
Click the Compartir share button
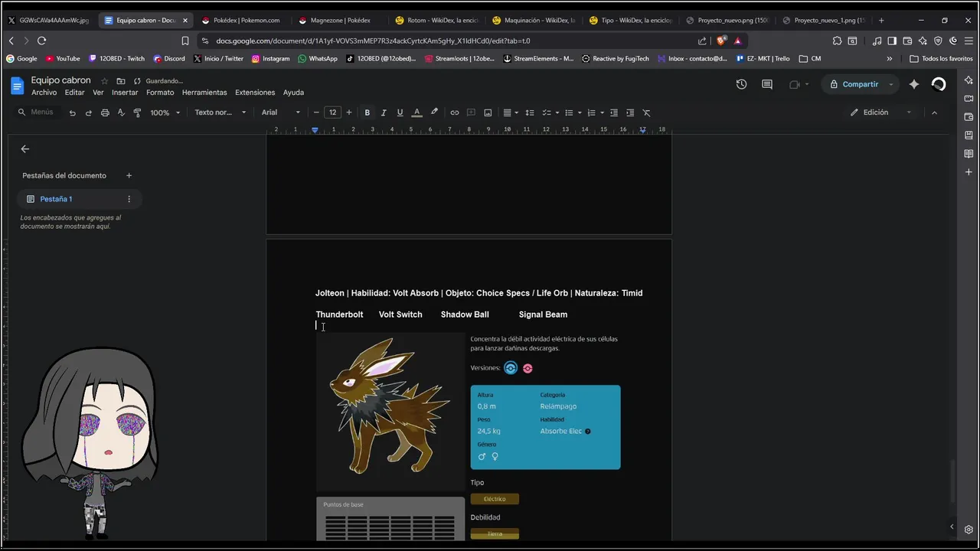point(854,84)
